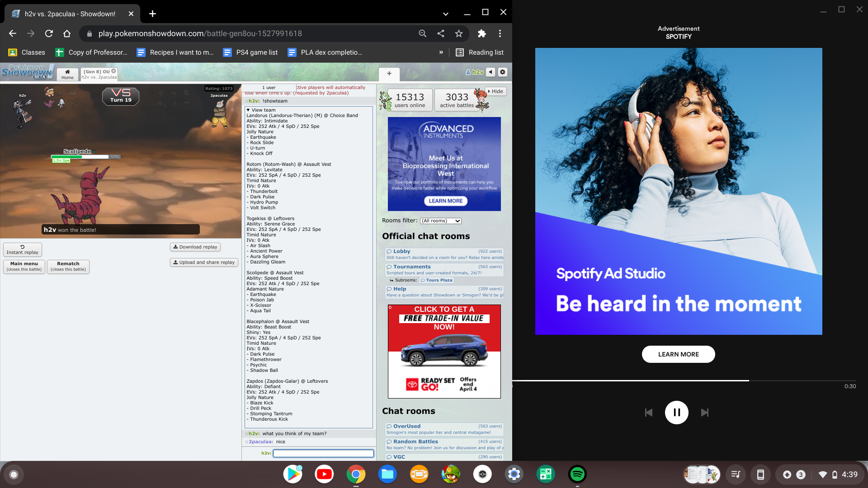Open a new Chrome tab
The image size is (868, 488).
[153, 14]
